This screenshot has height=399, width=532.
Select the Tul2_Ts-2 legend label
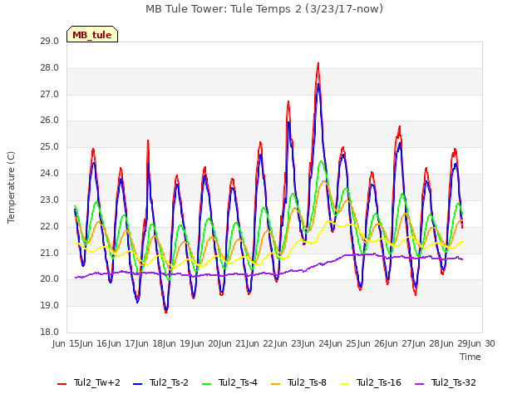[x=169, y=382]
